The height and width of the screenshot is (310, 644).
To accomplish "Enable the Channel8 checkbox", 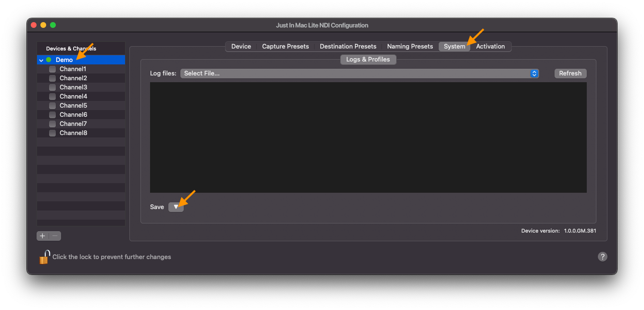I will click(52, 133).
